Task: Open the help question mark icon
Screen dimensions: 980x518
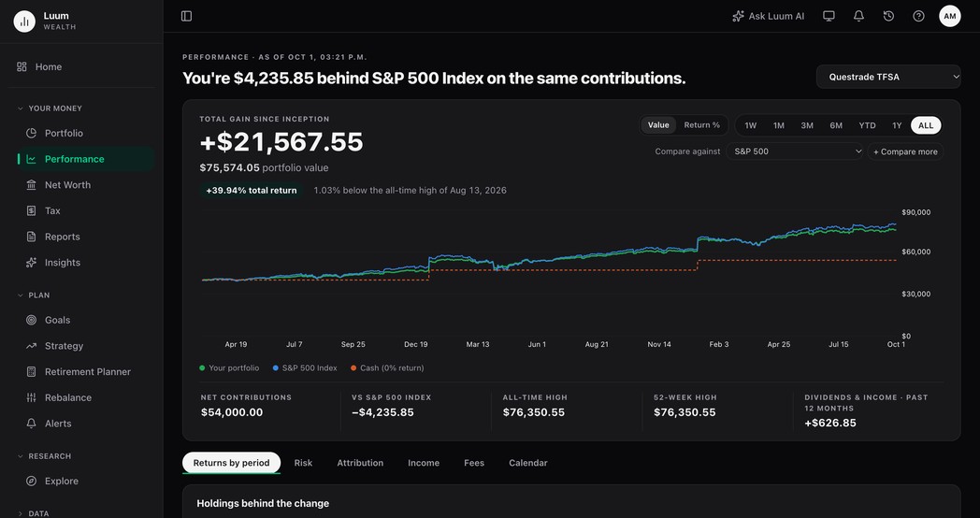Action: [x=918, y=16]
